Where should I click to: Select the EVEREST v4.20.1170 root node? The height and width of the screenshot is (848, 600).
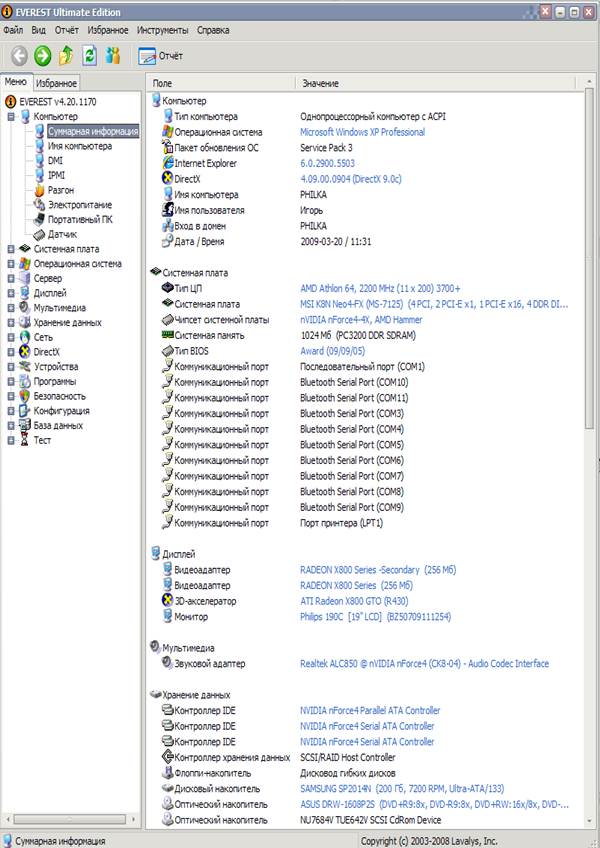click(58, 102)
